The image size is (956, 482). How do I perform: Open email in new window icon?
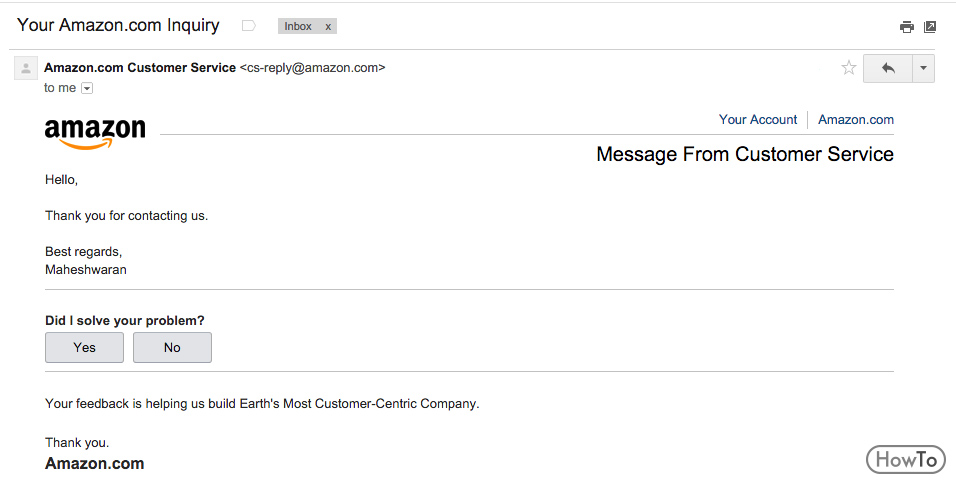coord(930,27)
